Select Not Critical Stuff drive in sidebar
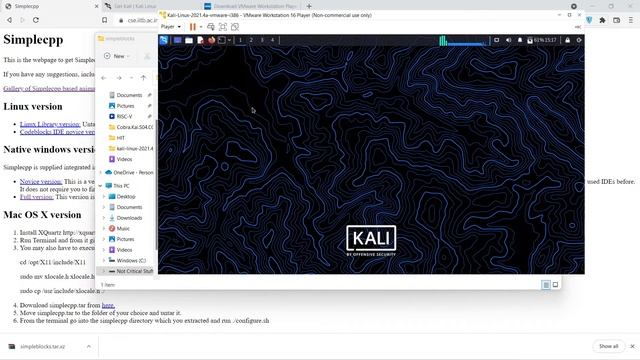640x360 pixels. (x=131, y=271)
